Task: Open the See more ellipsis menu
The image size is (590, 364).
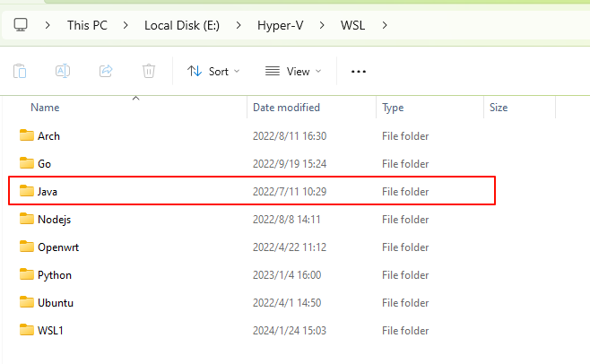Action: pos(359,71)
